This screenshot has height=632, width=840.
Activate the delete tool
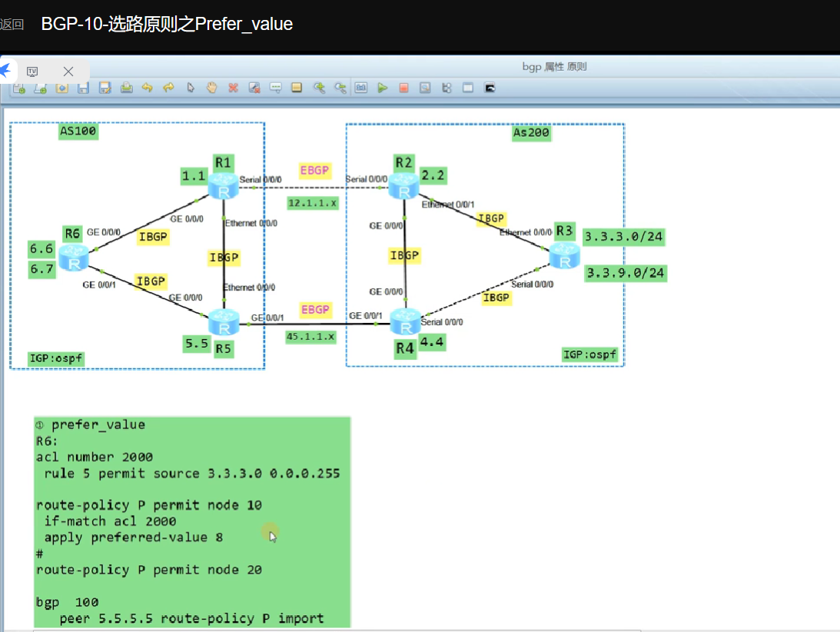click(x=232, y=88)
